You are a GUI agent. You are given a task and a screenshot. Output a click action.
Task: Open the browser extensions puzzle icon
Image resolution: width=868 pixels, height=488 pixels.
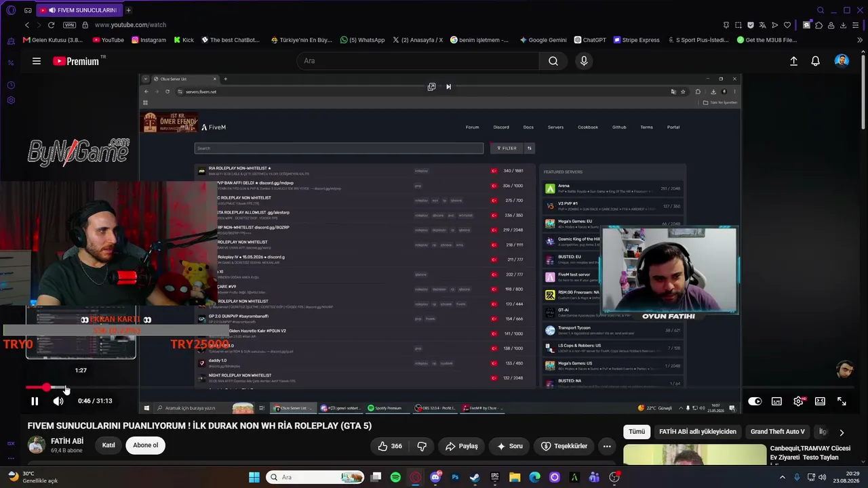(818, 25)
